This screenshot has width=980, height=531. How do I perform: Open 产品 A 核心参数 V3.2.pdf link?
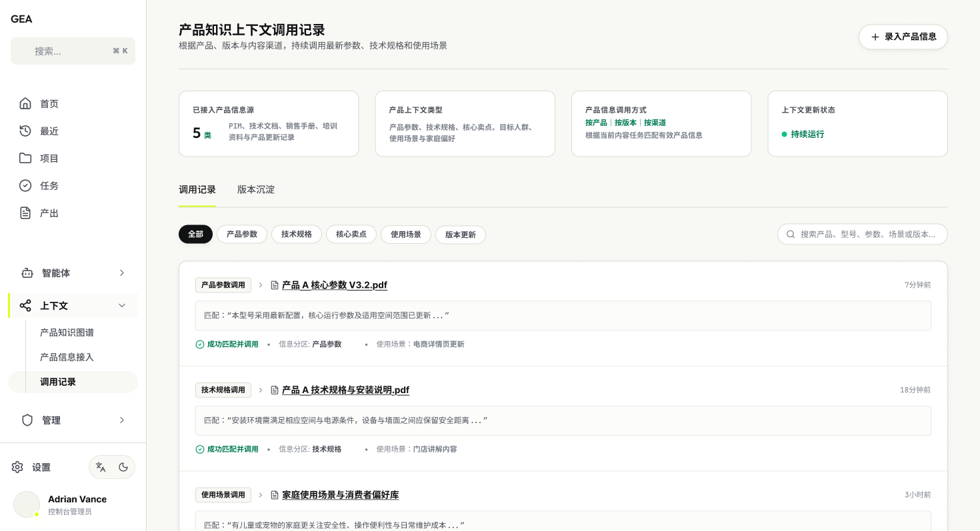click(335, 285)
